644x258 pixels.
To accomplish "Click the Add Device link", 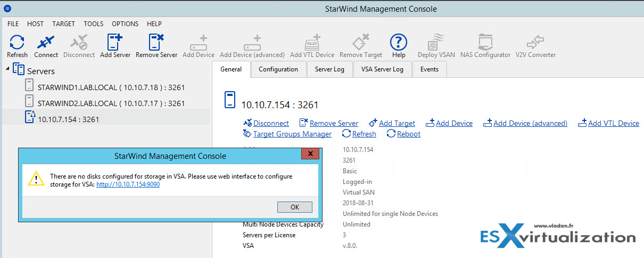I will (x=454, y=123).
